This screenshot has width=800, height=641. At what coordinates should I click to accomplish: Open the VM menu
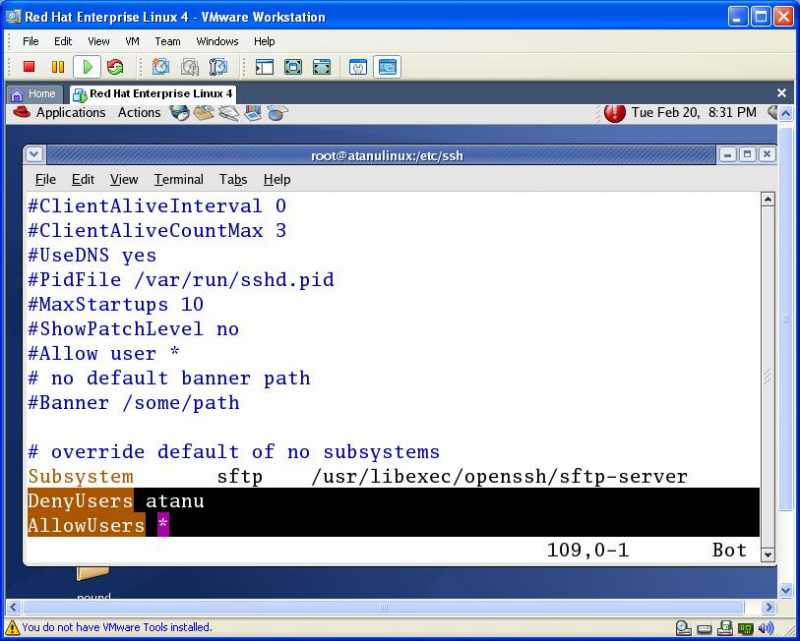point(132,41)
